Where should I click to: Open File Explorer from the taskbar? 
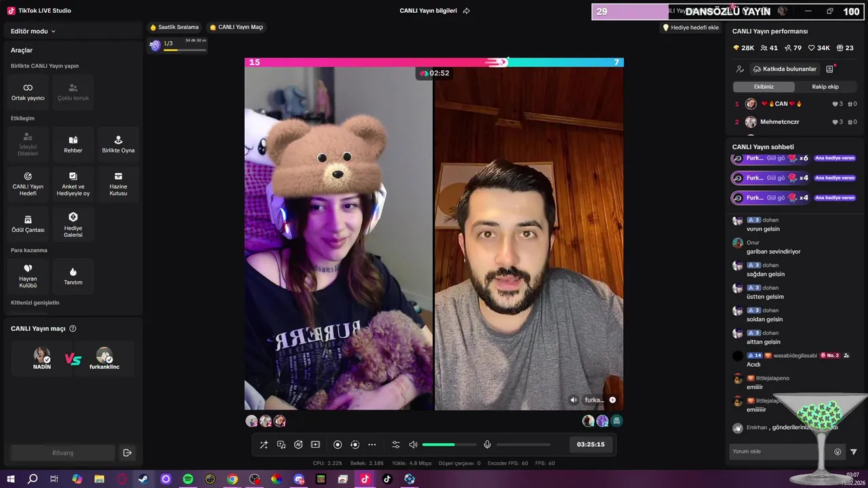click(99, 479)
